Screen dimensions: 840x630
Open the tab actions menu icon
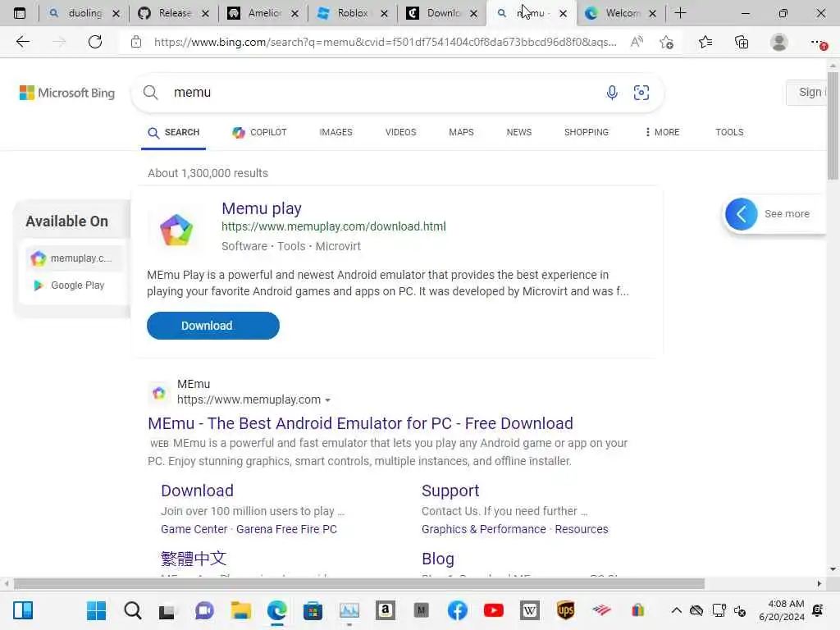coord(20,13)
